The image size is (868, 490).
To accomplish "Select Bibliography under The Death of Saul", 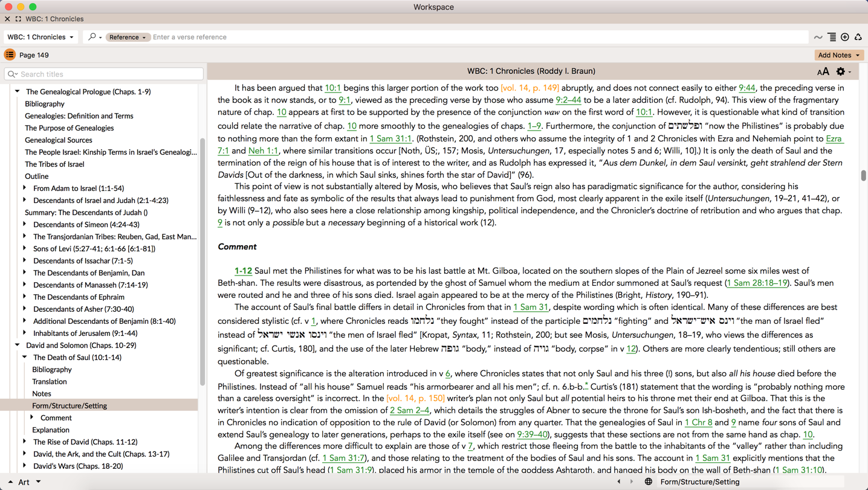I will [x=52, y=369].
